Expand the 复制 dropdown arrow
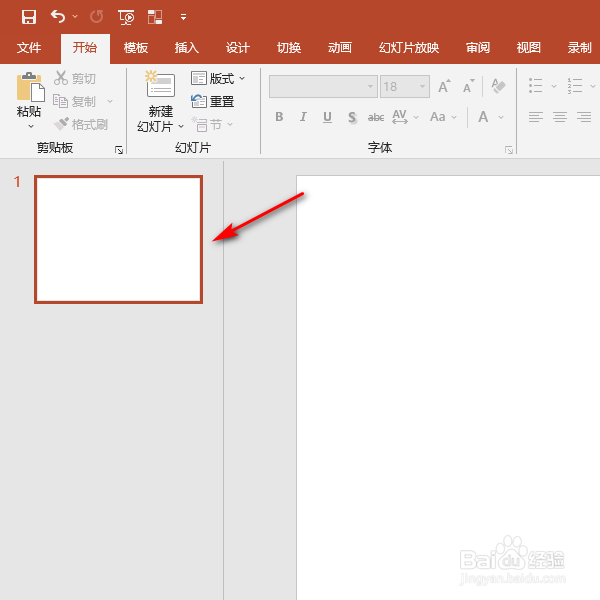 110,101
